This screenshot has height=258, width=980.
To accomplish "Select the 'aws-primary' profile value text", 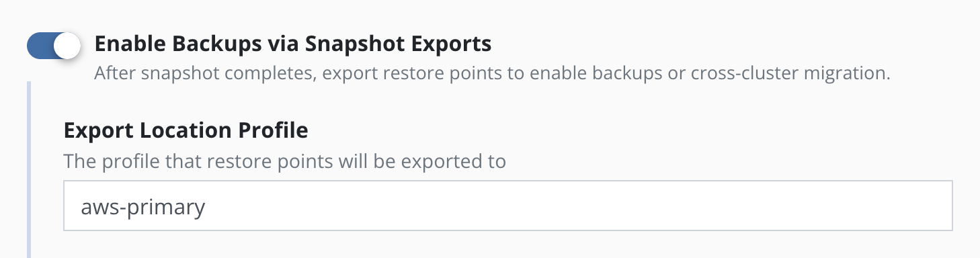I will click(142, 207).
